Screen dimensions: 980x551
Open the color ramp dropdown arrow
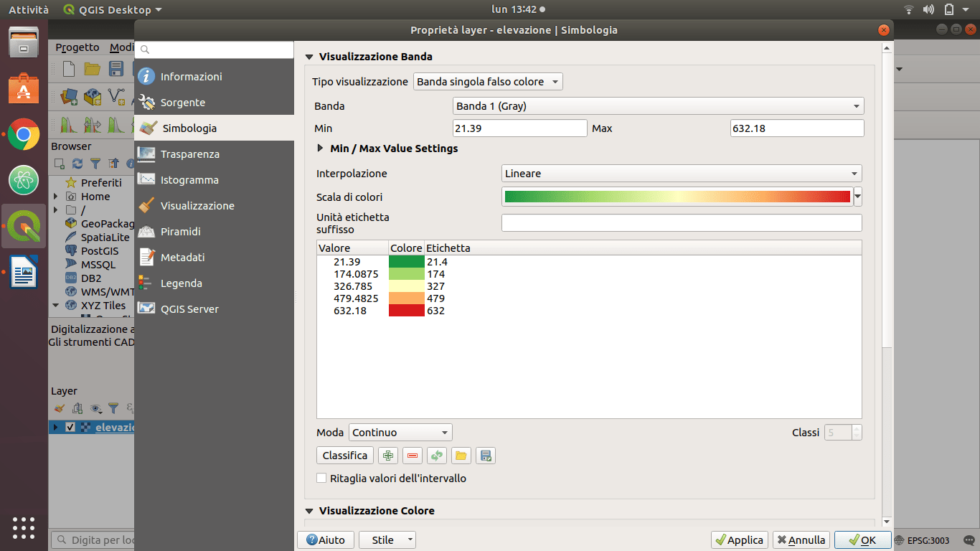click(857, 197)
